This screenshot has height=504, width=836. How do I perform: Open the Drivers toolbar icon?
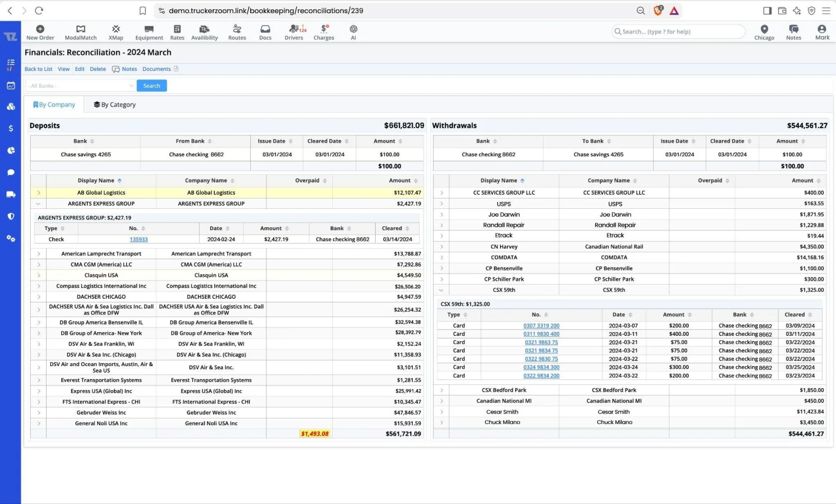[294, 32]
